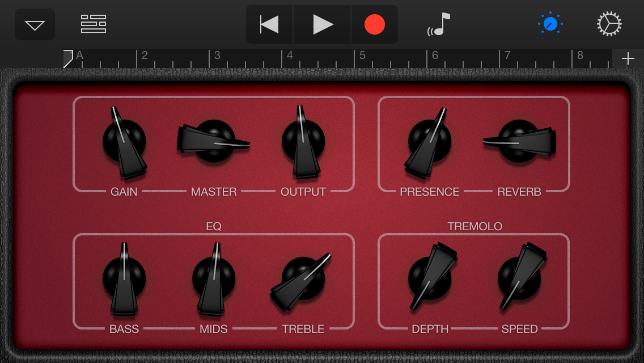Click the MASTER knob
The width and height of the screenshot is (644, 363).
click(x=214, y=141)
